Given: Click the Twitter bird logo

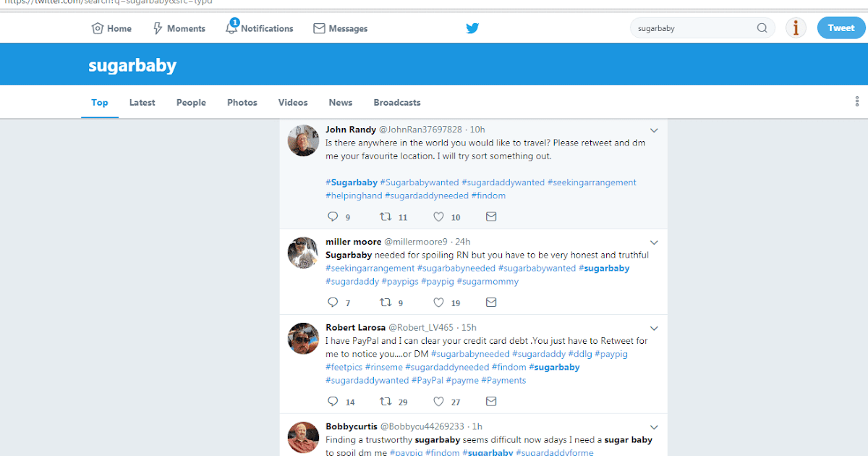Looking at the screenshot, I should click(472, 28).
